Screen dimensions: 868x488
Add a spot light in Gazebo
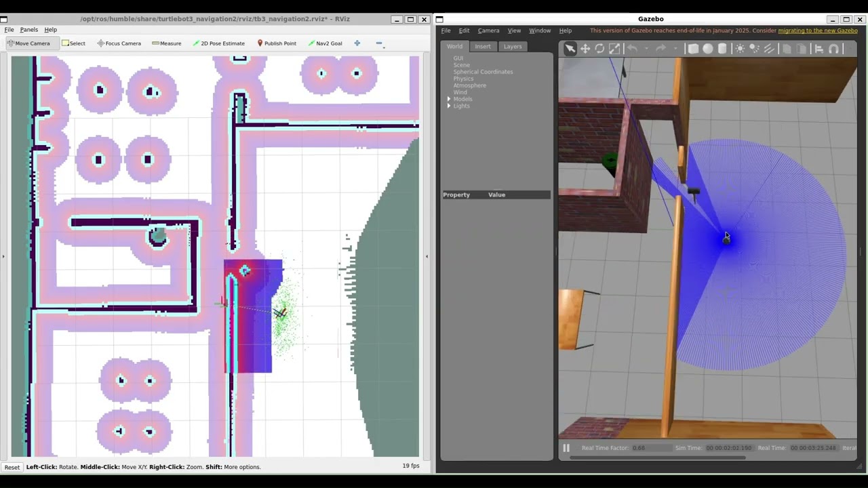coord(754,49)
